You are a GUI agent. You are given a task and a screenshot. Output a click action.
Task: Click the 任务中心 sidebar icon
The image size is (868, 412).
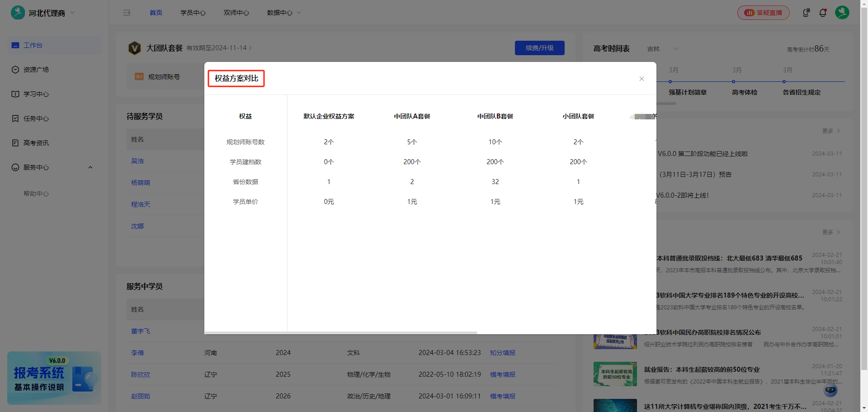(15, 118)
